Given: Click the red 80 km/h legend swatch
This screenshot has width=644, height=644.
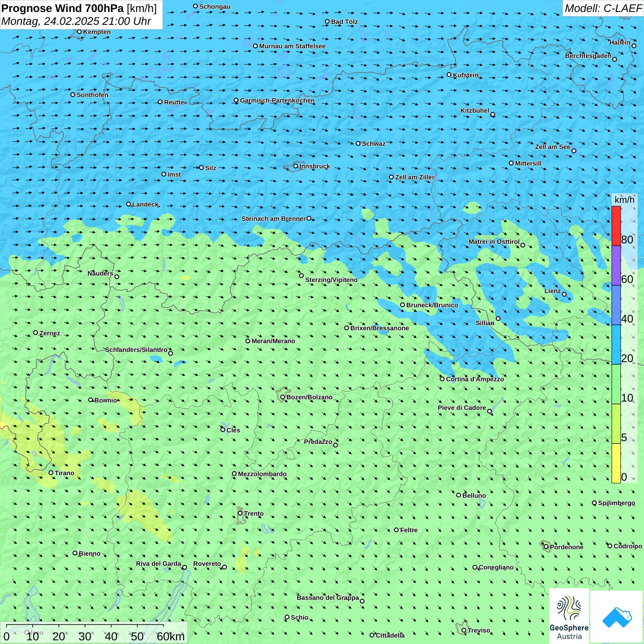Looking at the screenshot, I should [616, 226].
